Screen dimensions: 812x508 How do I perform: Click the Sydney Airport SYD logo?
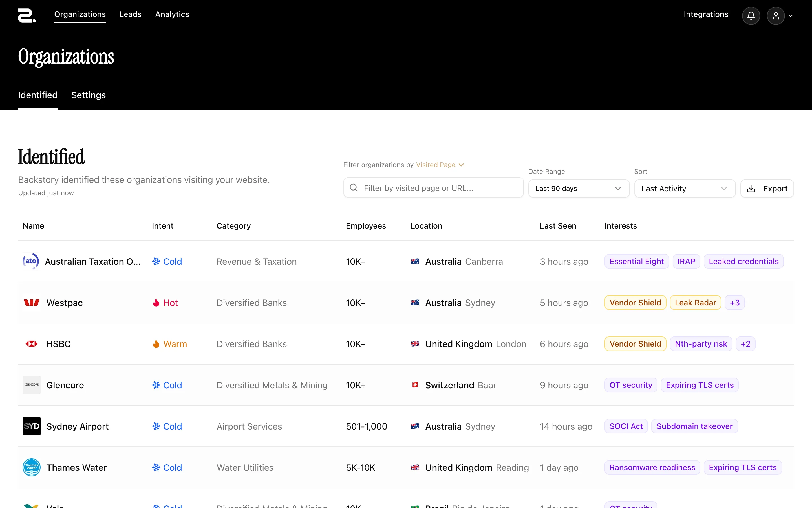coord(32,426)
